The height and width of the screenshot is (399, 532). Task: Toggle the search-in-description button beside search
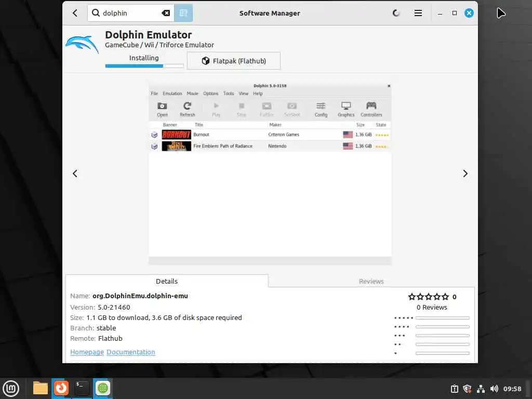[x=183, y=13]
